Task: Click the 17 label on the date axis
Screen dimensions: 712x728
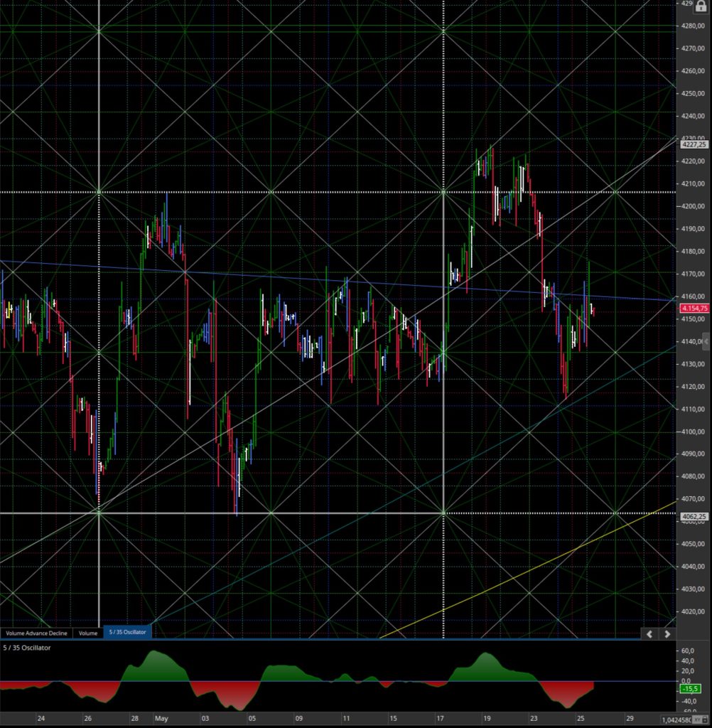Action: pyautogui.click(x=440, y=718)
